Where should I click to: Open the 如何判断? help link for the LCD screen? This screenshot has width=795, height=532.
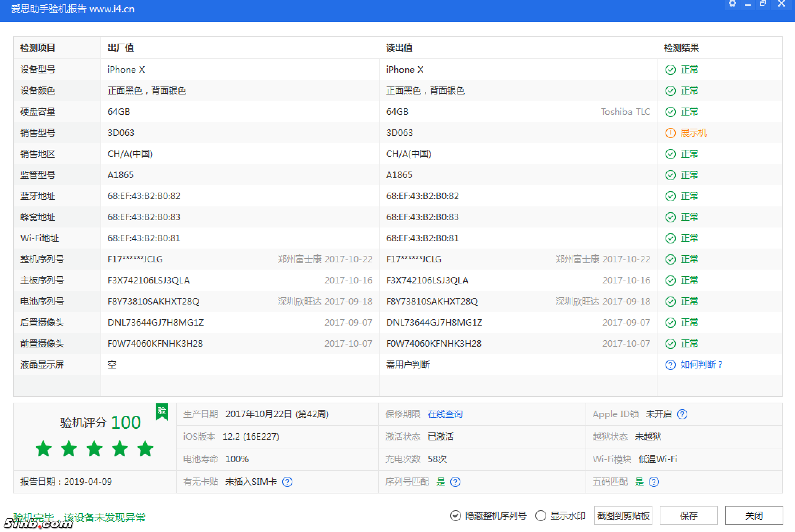tap(700, 364)
